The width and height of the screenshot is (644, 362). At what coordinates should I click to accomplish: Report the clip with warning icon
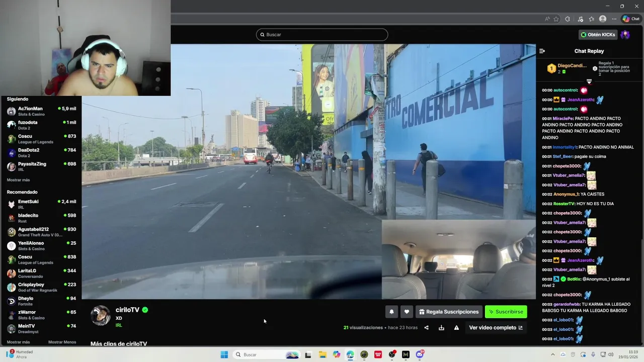click(x=456, y=328)
